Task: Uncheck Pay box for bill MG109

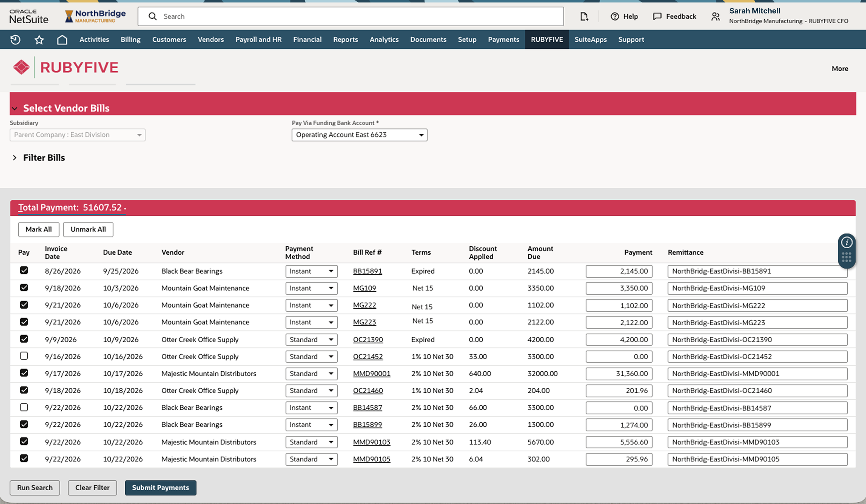Action: [24, 288]
